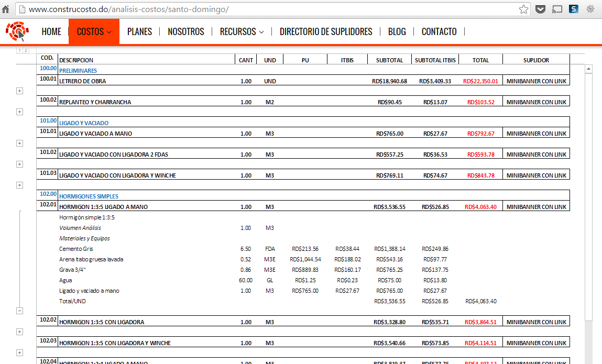This screenshot has width=602, height=364.
Task: Click MINIBANNER CON LINK for row 101.01
Action: (x=537, y=134)
